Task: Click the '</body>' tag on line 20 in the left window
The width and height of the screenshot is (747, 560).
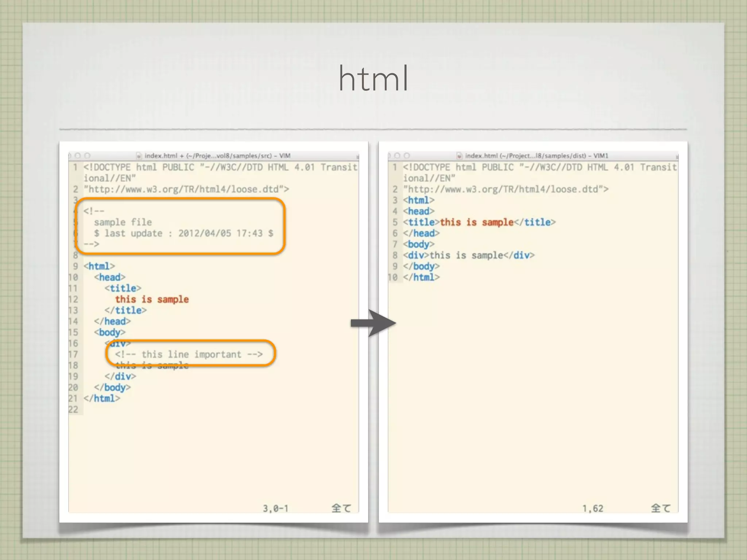Action: tap(112, 388)
